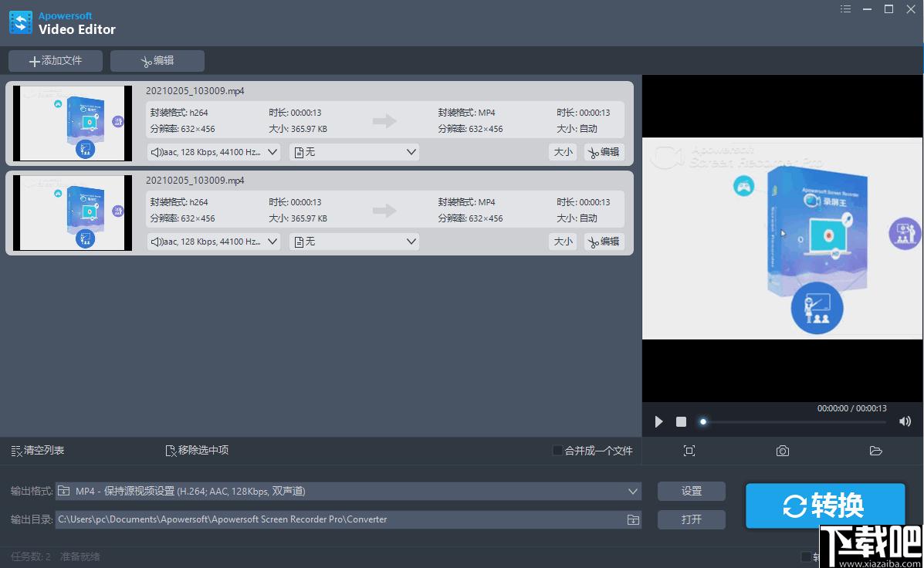Viewport: 924px width, 568px height.
Task: Click scissors 编辑 button on second video row
Action: pos(604,242)
